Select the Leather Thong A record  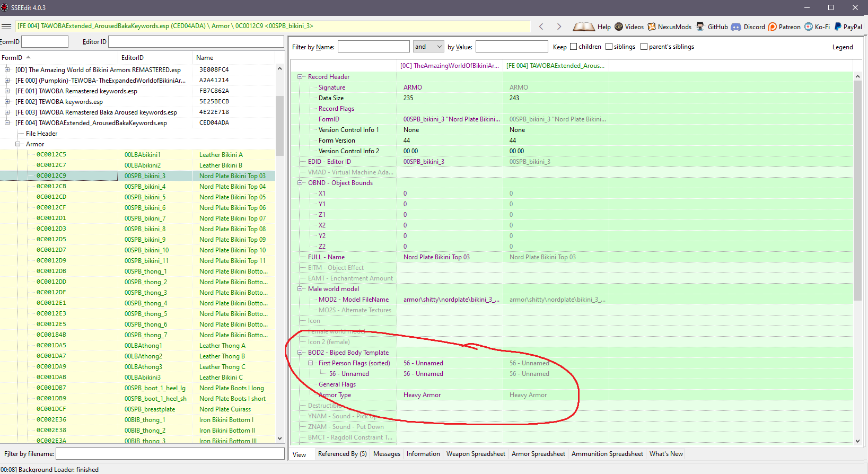click(138, 345)
